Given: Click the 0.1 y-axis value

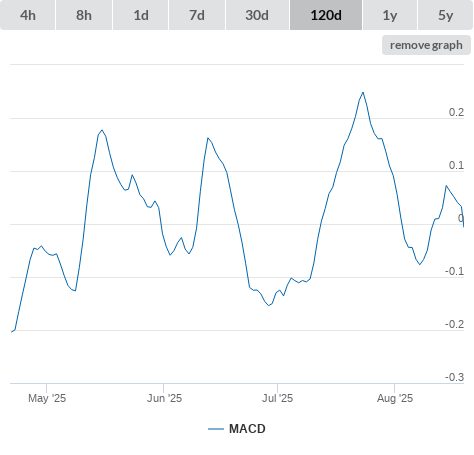Looking at the screenshot, I should 456,165.
